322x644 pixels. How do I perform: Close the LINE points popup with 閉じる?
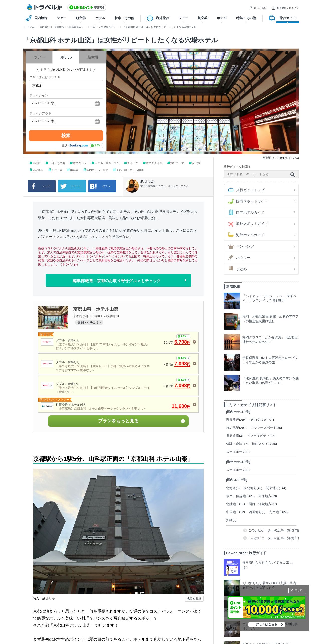[297, 590]
